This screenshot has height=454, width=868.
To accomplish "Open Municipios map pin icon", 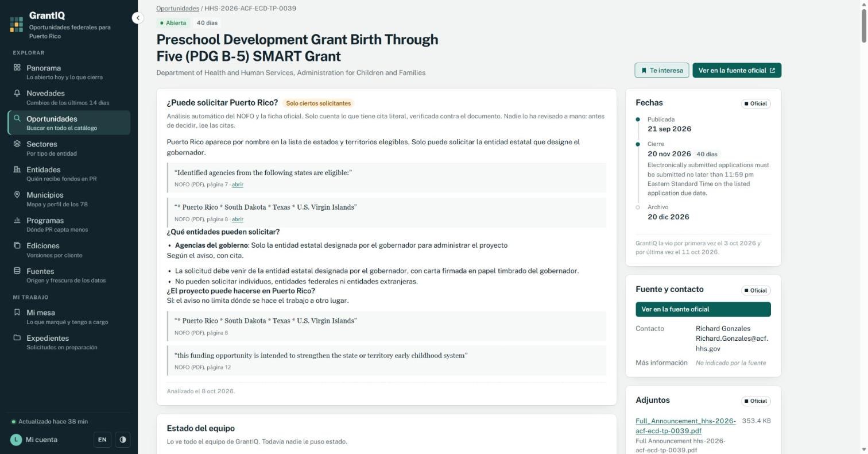I will 17,195.
